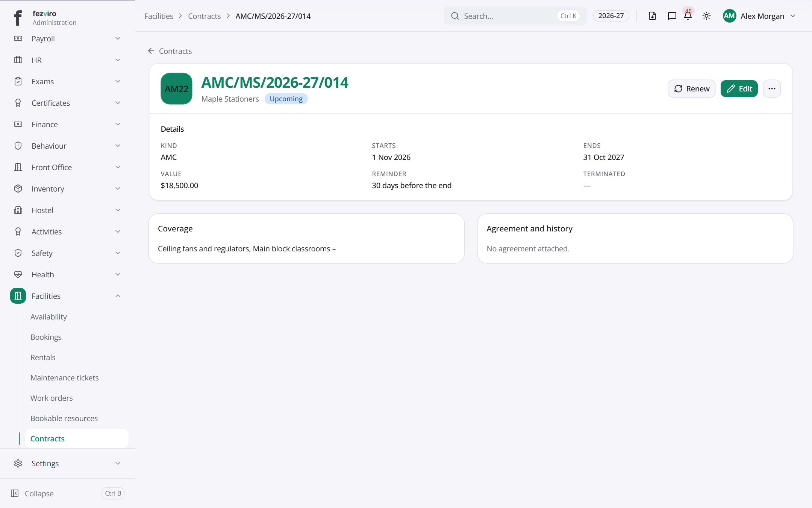
Task: Click the fezviro logo icon
Action: (x=18, y=18)
